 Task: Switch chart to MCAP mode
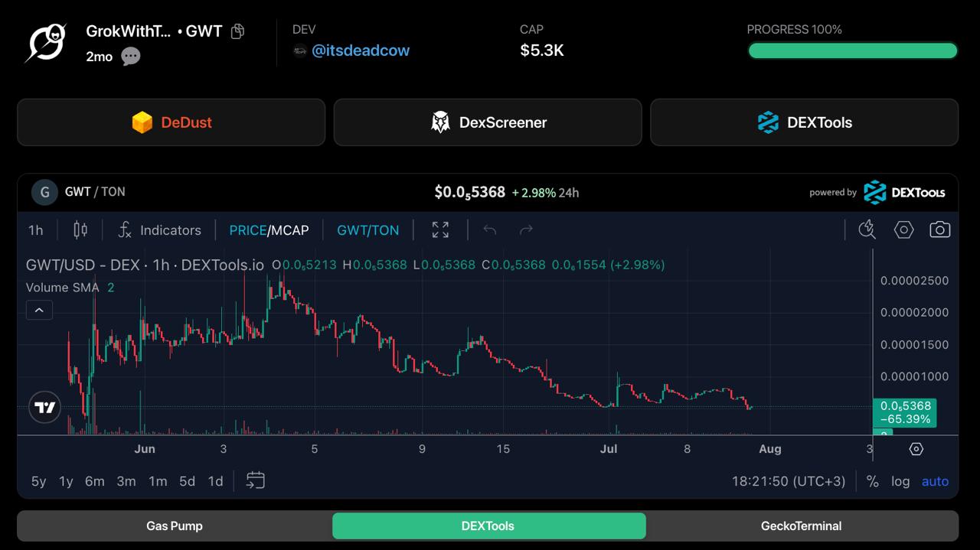point(289,230)
